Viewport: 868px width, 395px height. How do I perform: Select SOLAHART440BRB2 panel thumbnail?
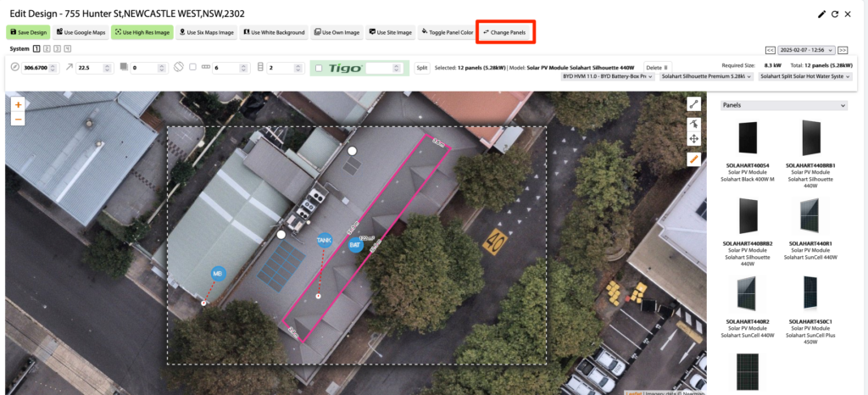coord(748,216)
